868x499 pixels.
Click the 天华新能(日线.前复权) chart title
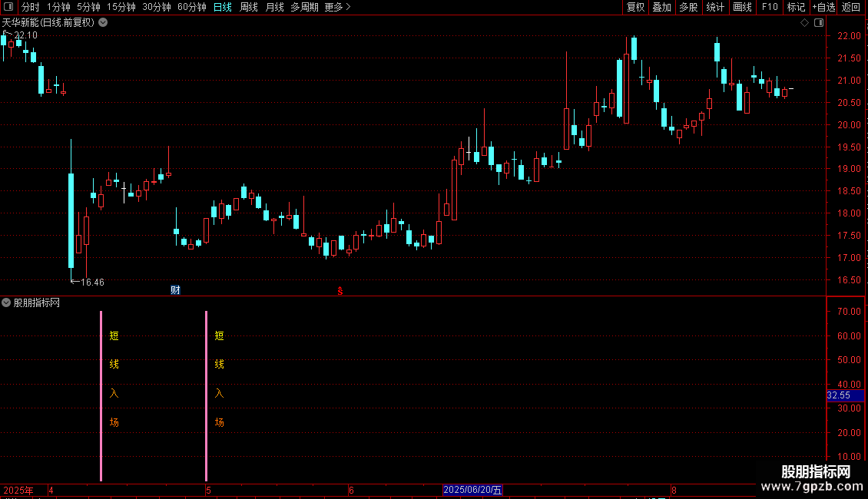[48, 23]
